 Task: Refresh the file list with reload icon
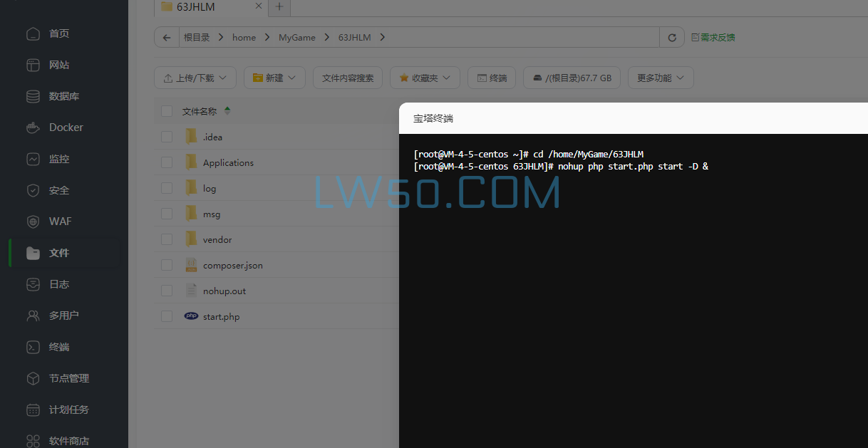671,38
